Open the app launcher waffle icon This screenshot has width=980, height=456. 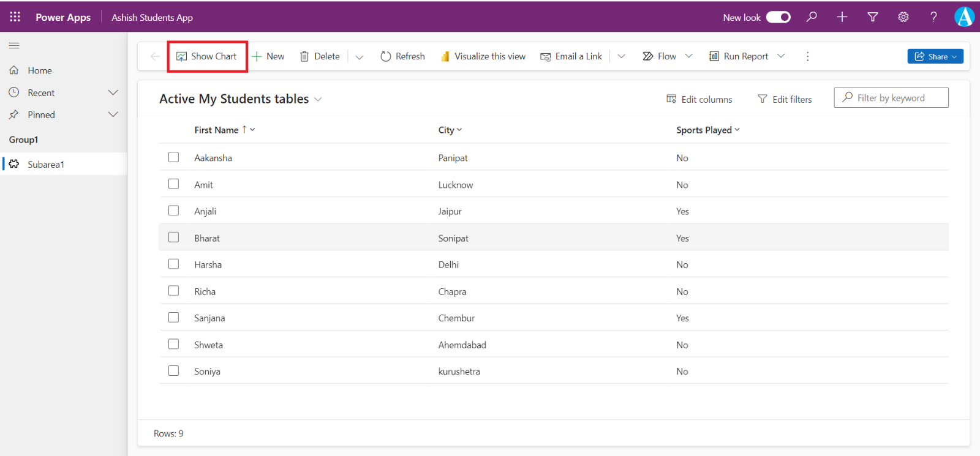pyautogui.click(x=15, y=17)
